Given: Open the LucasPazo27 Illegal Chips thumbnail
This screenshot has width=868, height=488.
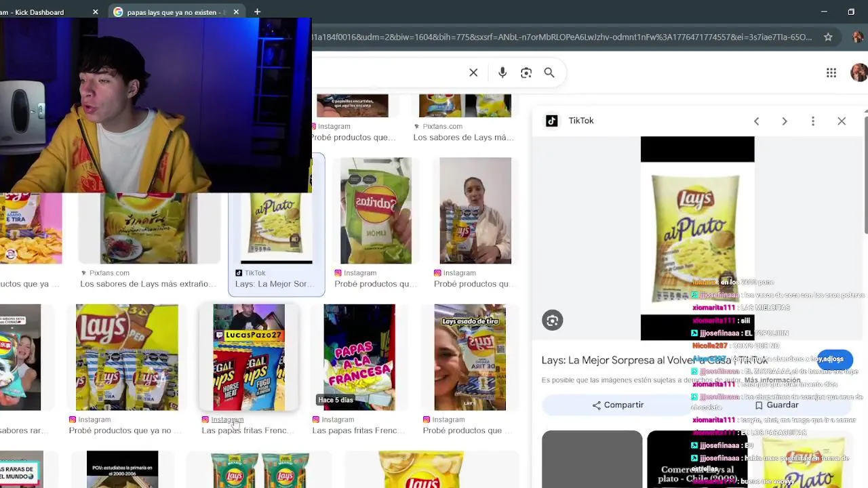Looking at the screenshot, I should (x=249, y=357).
